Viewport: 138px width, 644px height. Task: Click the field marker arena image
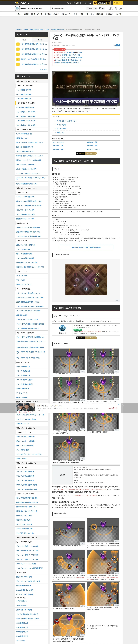point(86,280)
